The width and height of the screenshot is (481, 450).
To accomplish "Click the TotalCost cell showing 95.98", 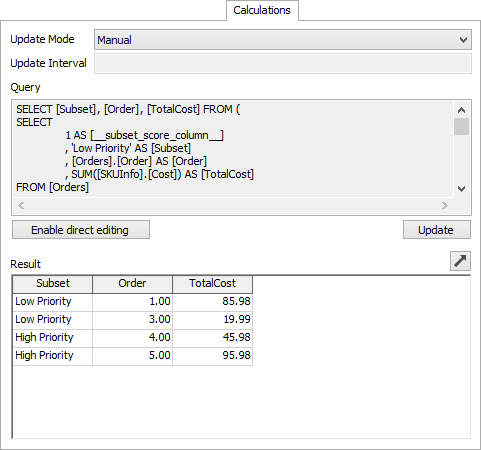I will 212,356.
